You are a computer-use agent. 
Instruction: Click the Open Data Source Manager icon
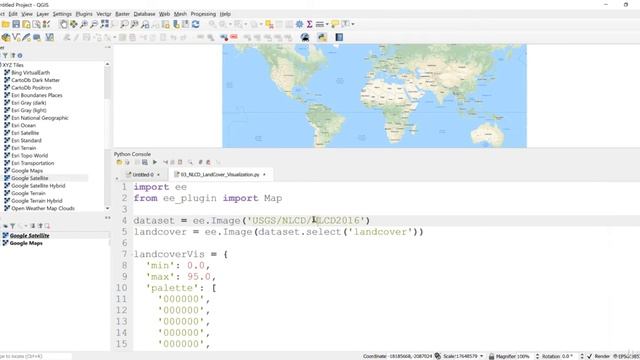(x=6, y=38)
